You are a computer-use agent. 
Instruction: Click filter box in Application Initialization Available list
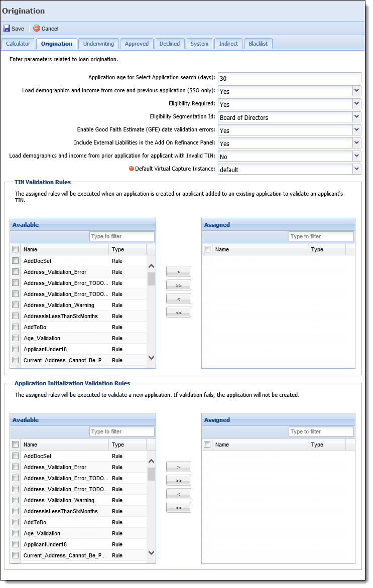tap(122, 431)
